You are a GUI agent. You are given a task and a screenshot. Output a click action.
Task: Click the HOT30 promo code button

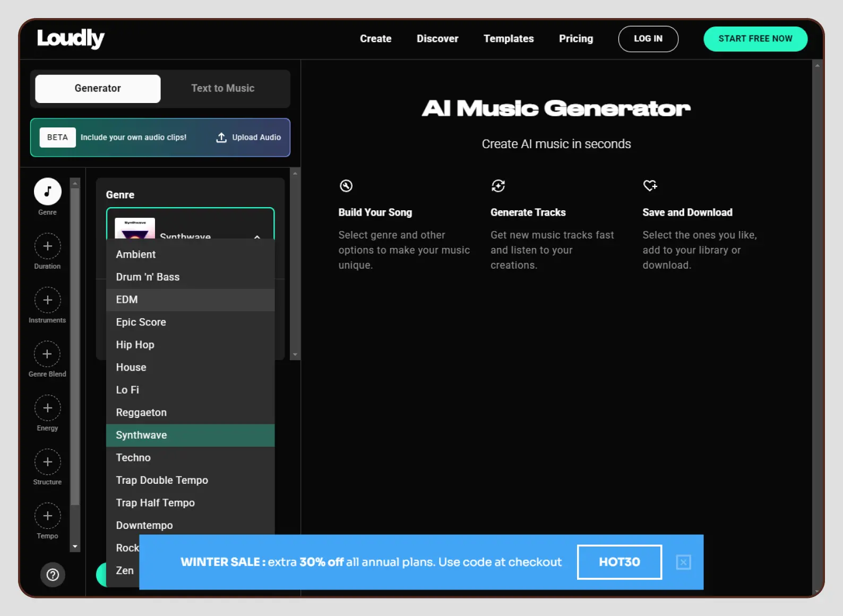pos(620,562)
